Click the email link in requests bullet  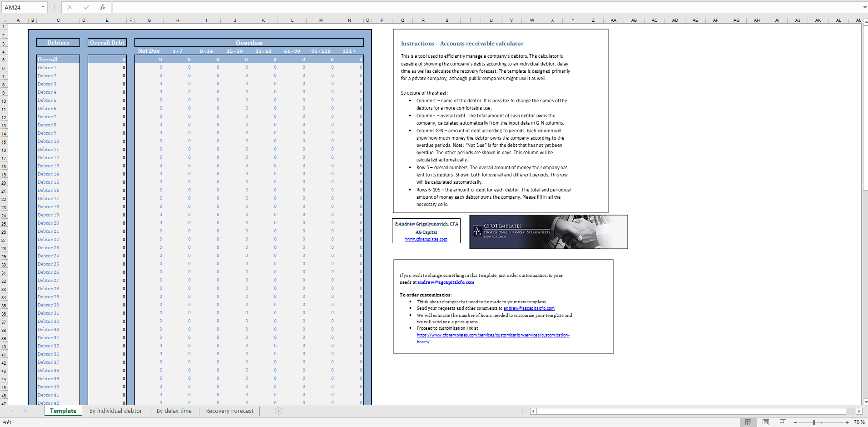[x=529, y=308]
